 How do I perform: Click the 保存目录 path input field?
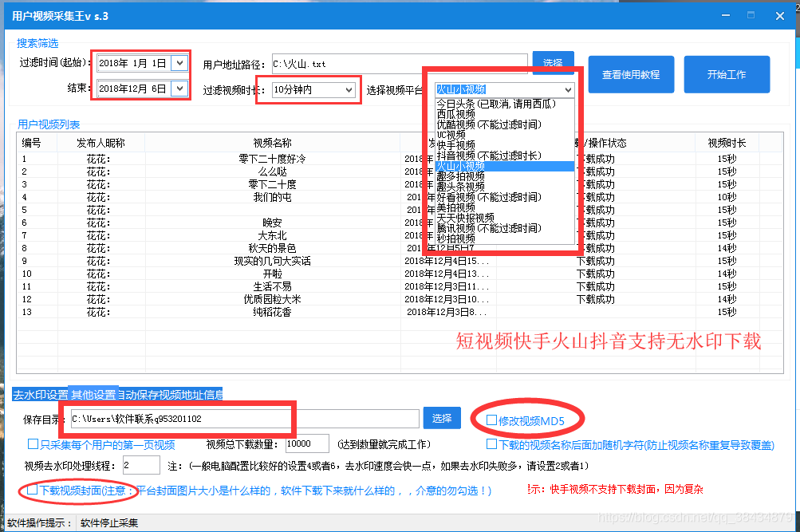(x=239, y=418)
